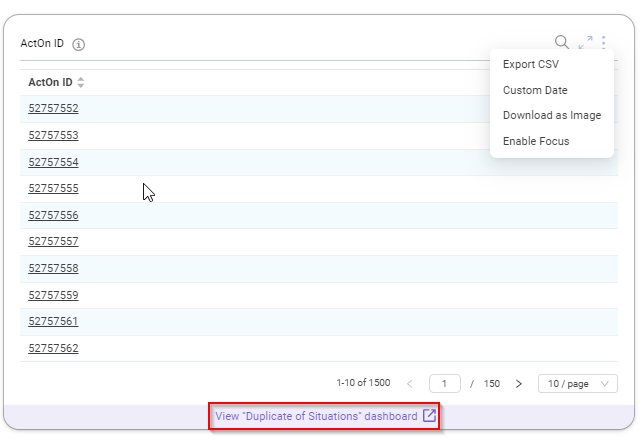This screenshot has width=644, height=440.
Task: Open ActOn ID 52757558 link
Action: pos(53,268)
